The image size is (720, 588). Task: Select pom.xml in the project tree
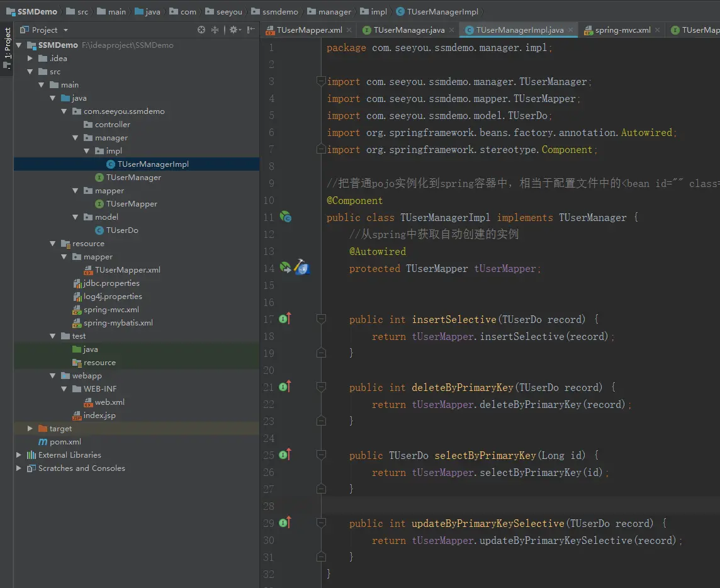point(65,442)
